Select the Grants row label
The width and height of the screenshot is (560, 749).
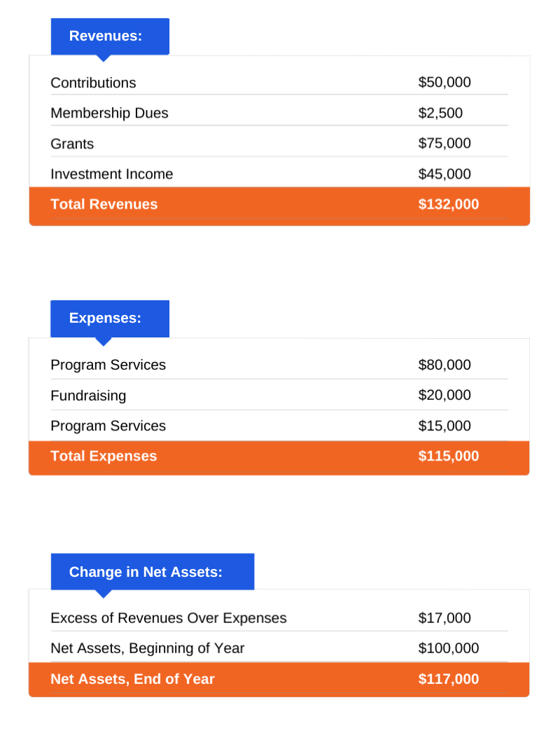point(72,143)
